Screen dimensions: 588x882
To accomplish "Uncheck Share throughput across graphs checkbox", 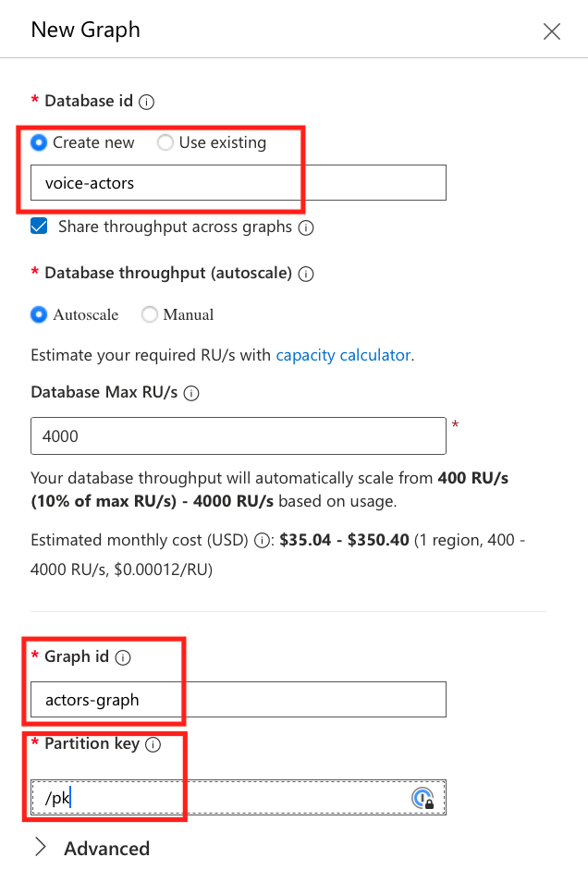I will 39,227.
